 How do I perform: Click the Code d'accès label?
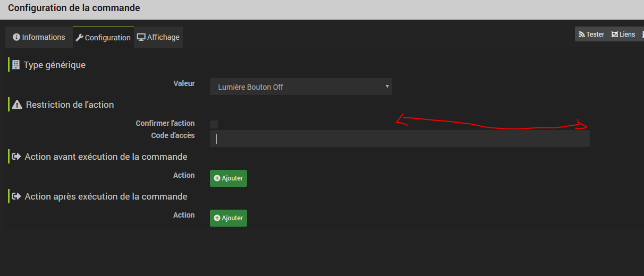coord(173,135)
